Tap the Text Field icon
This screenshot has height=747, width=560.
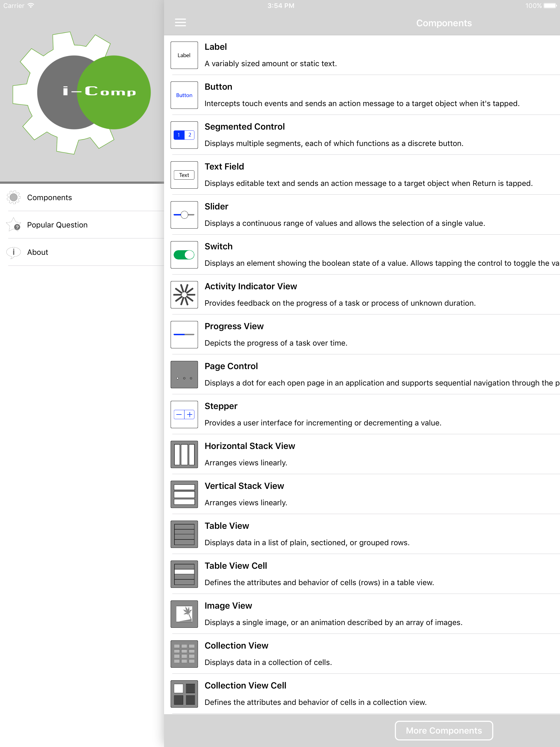point(184,175)
